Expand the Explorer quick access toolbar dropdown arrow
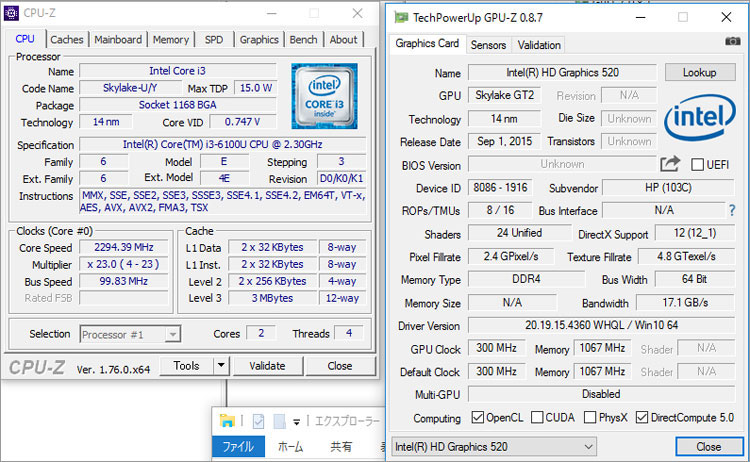 (x=297, y=422)
